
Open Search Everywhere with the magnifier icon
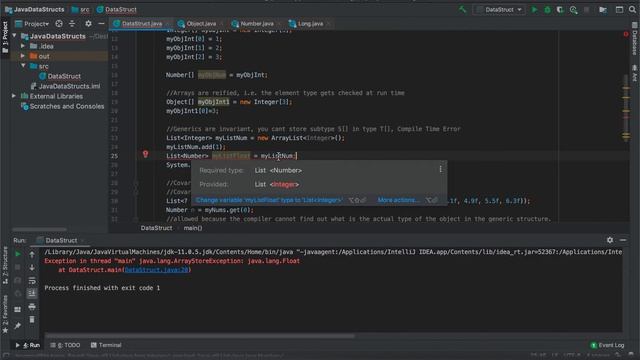click(633, 9)
